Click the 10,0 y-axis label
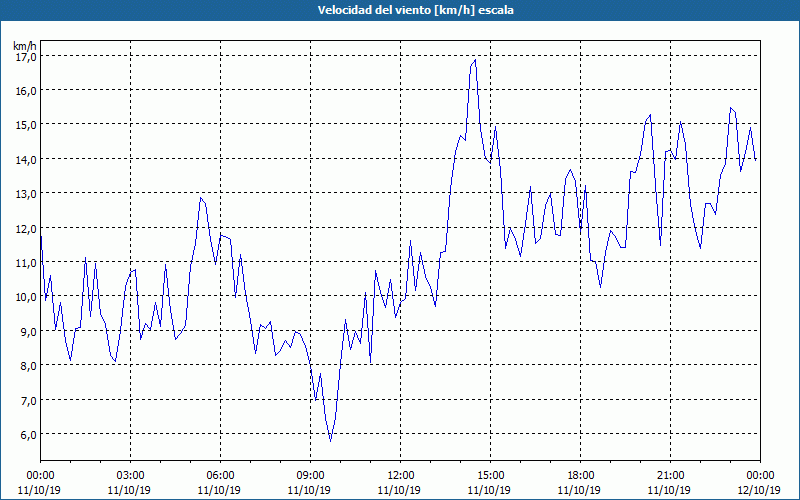Viewport: 800px width, 500px height. coord(26,297)
